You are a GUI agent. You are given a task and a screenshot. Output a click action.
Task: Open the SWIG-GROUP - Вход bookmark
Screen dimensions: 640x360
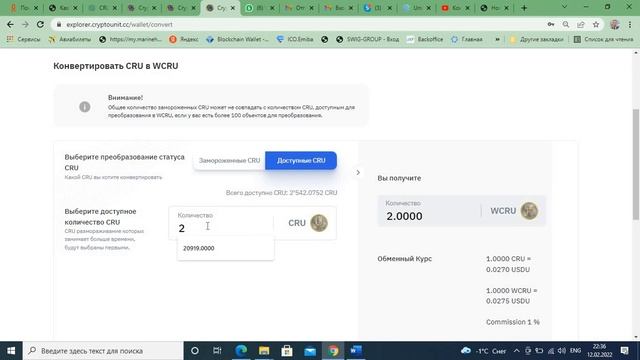(367, 40)
